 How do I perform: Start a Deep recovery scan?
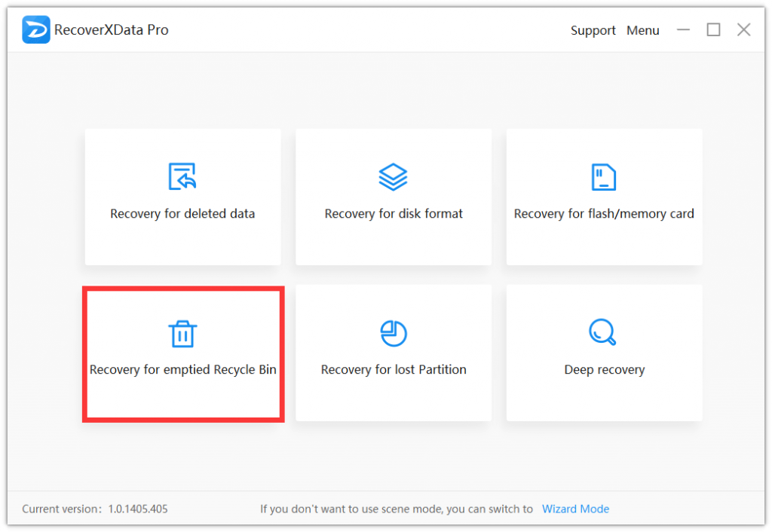pyautogui.click(x=603, y=353)
